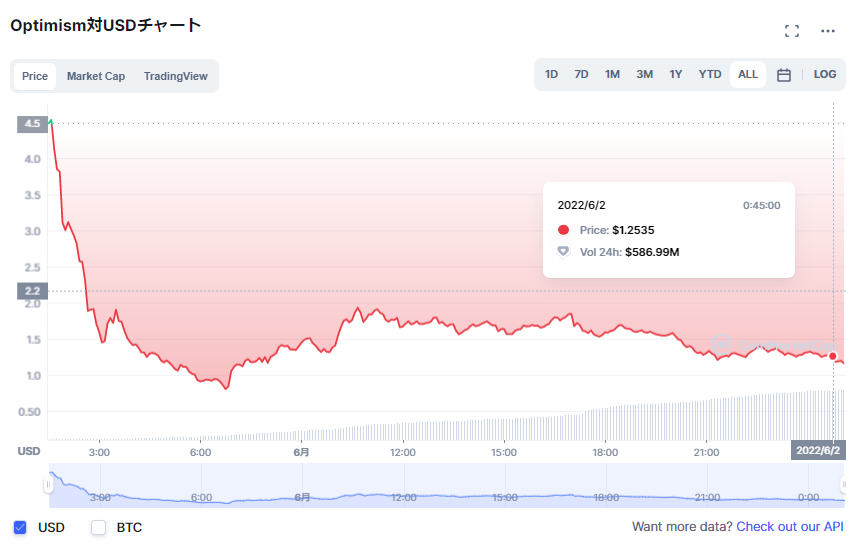Click the $1.2535 price value in the tooltip
This screenshot has height=547, width=856.
(x=633, y=230)
